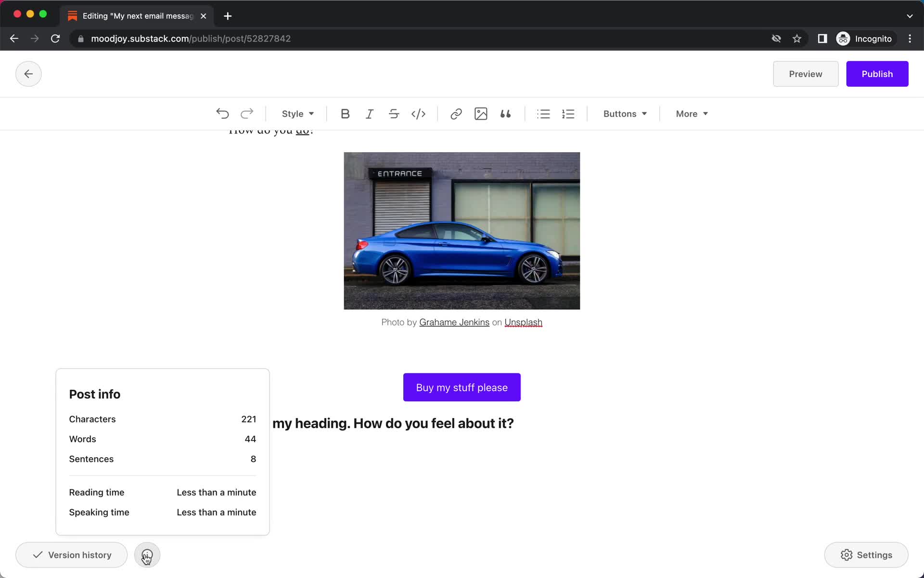This screenshot has width=924, height=578.
Task: Click the Preview menu item
Action: click(806, 74)
